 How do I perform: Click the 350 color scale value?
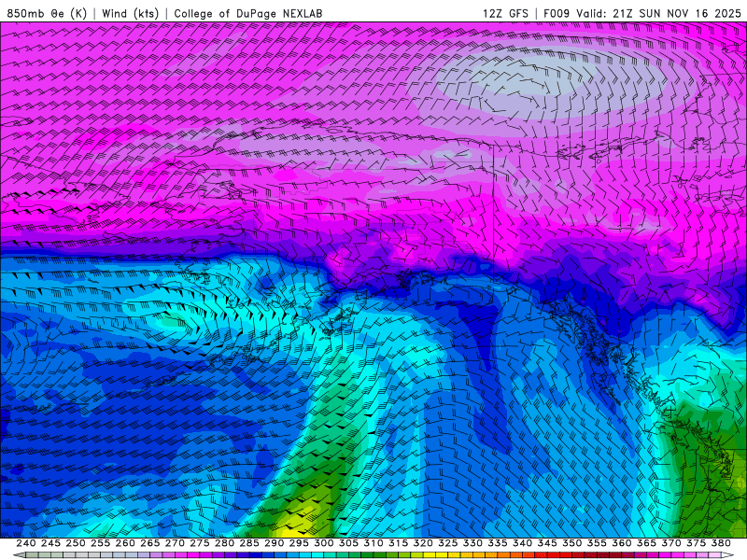571,543
